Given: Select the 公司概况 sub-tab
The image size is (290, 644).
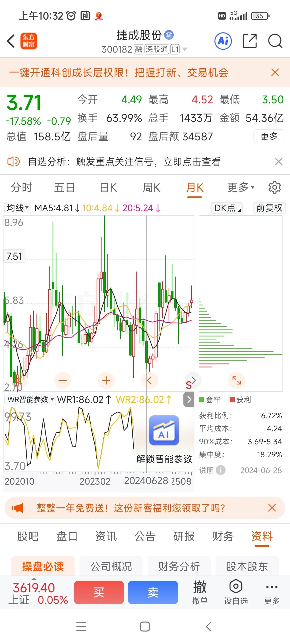Looking at the screenshot, I should [111, 566].
